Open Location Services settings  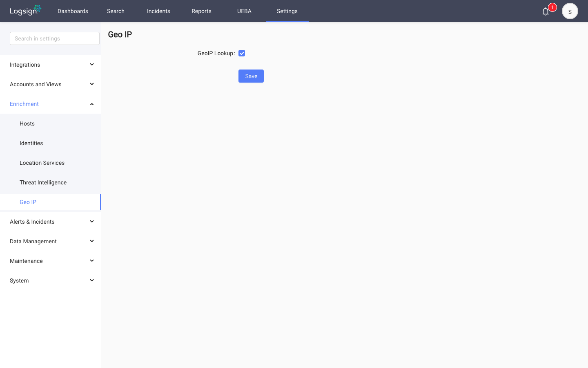51,163
